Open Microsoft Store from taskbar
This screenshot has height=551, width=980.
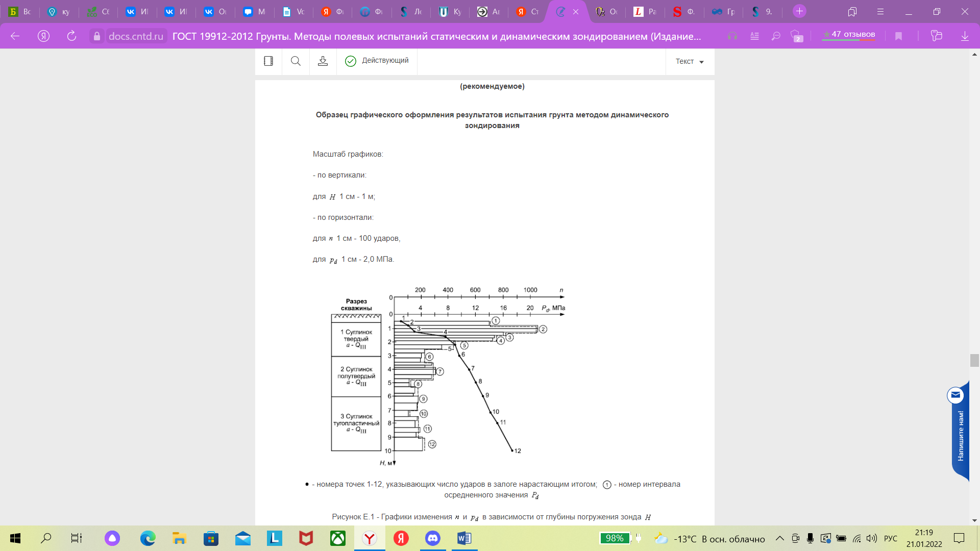click(211, 538)
